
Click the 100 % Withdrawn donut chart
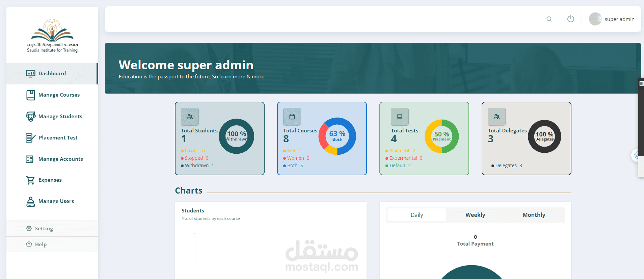pyautogui.click(x=237, y=136)
